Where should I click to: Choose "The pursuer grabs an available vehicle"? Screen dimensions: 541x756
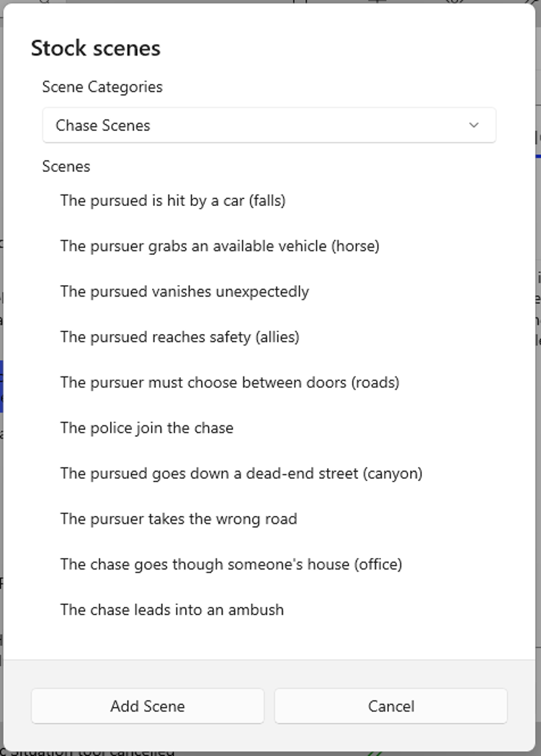[219, 246]
